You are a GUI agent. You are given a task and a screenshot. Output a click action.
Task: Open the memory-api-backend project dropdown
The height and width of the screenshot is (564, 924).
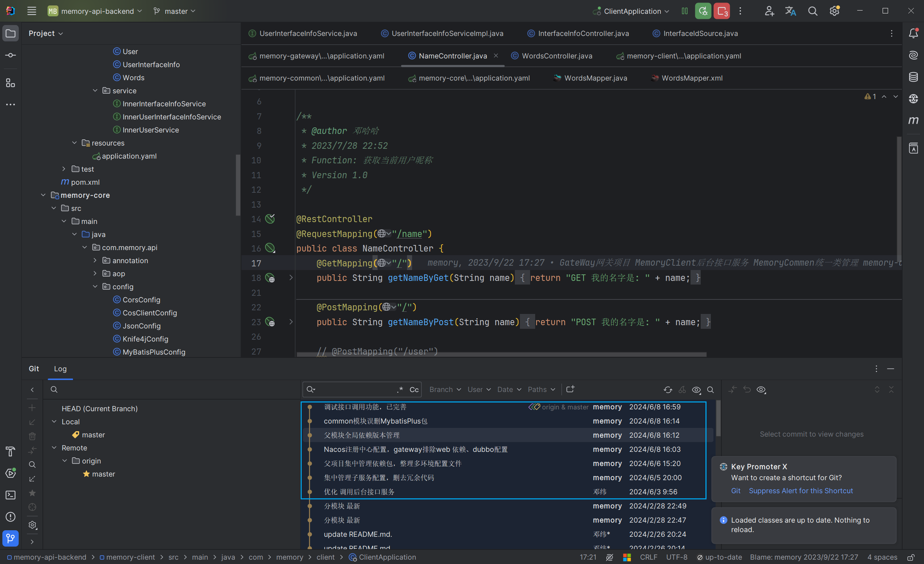click(95, 11)
